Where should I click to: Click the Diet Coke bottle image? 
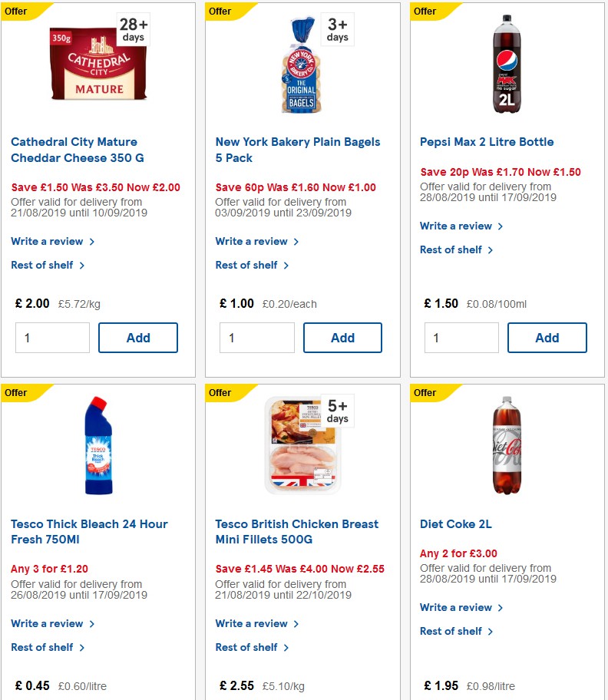[x=508, y=446]
